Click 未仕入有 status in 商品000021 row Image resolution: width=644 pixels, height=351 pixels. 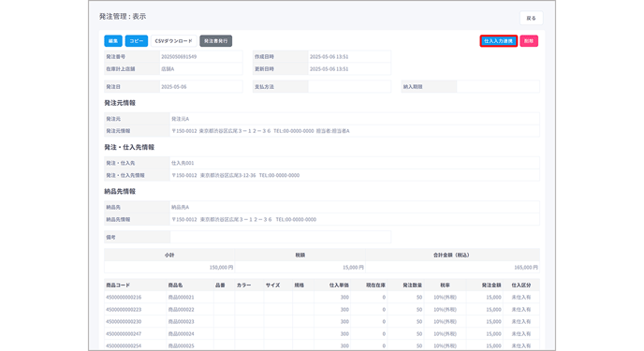(521, 298)
